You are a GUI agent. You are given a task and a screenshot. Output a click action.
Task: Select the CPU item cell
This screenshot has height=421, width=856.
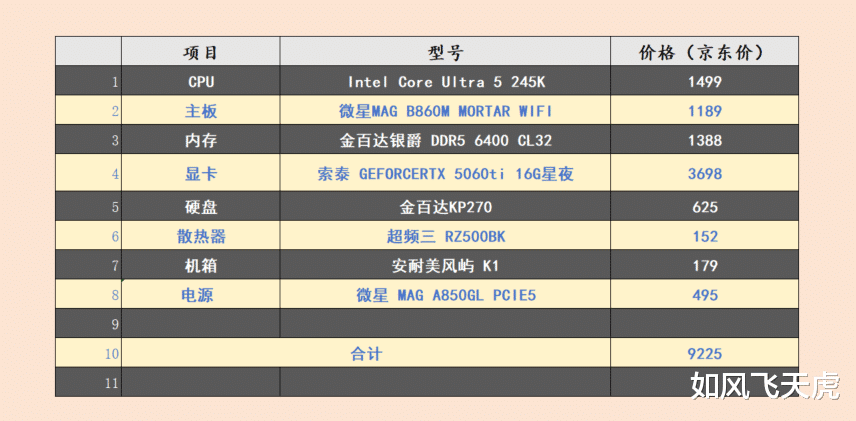pos(200,82)
